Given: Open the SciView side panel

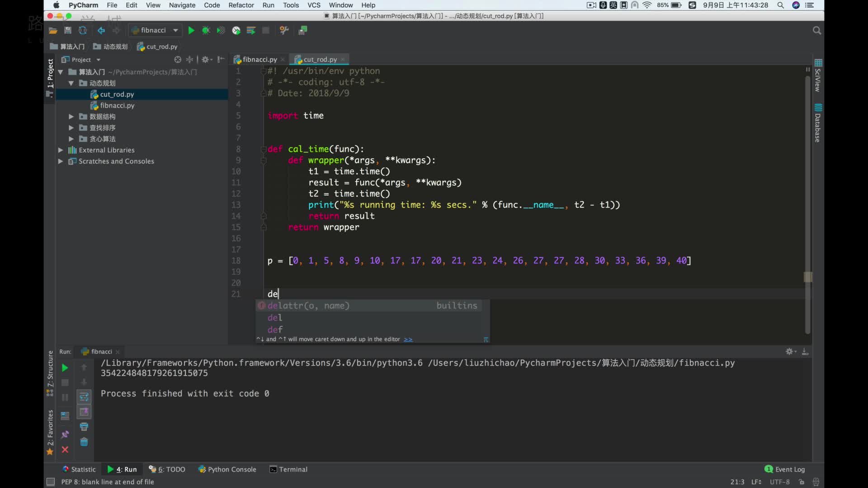Looking at the screenshot, I should click(818, 75).
